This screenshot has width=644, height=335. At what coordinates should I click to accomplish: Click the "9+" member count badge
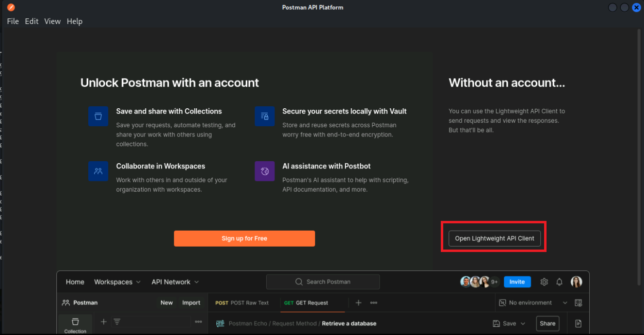pos(495,282)
